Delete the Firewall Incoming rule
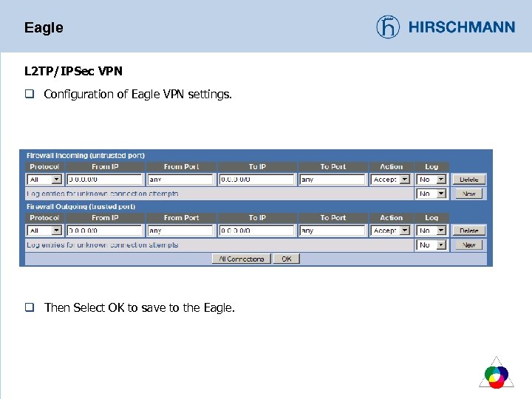 click(x=469, y=180)
